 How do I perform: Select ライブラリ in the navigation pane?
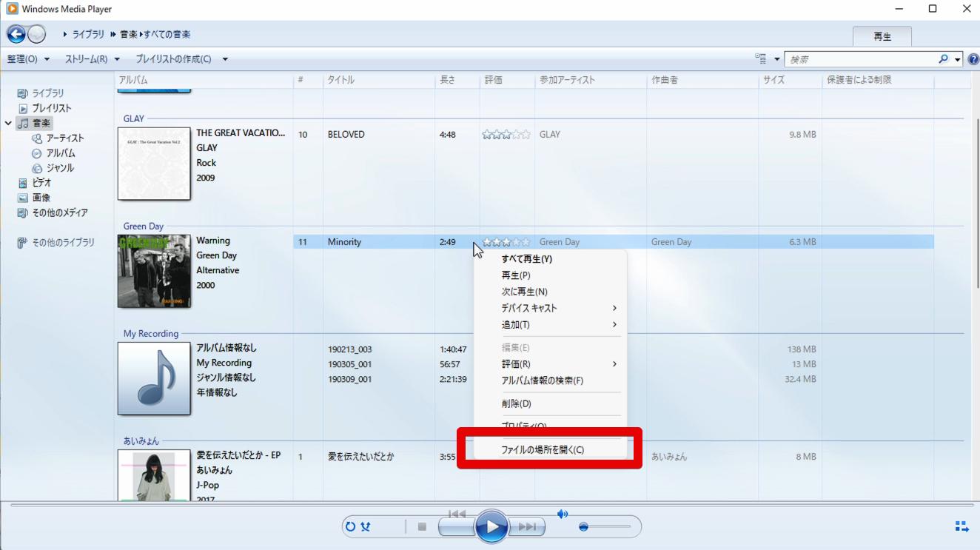coord(47,93)
